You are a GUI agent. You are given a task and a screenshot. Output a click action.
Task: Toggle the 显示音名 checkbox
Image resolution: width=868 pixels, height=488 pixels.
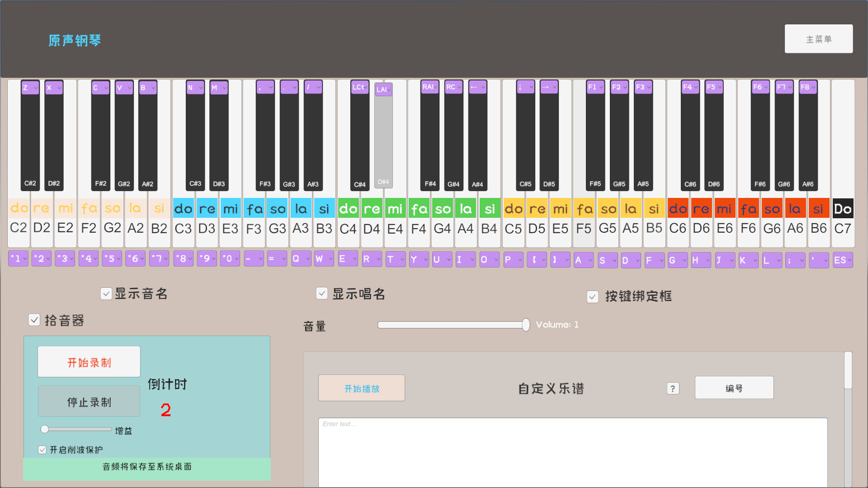pyautogui.click(x=106, y=294)
